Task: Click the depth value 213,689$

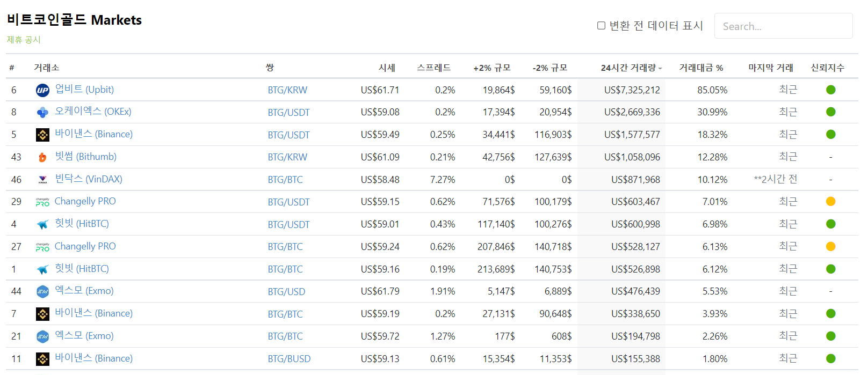Action: [496, 269]
